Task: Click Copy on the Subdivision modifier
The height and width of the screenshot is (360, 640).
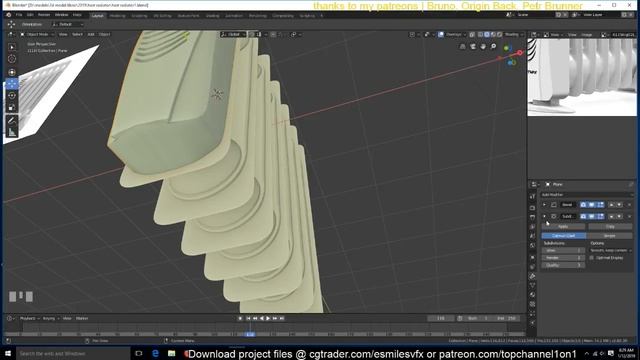Action: point(610,227)
